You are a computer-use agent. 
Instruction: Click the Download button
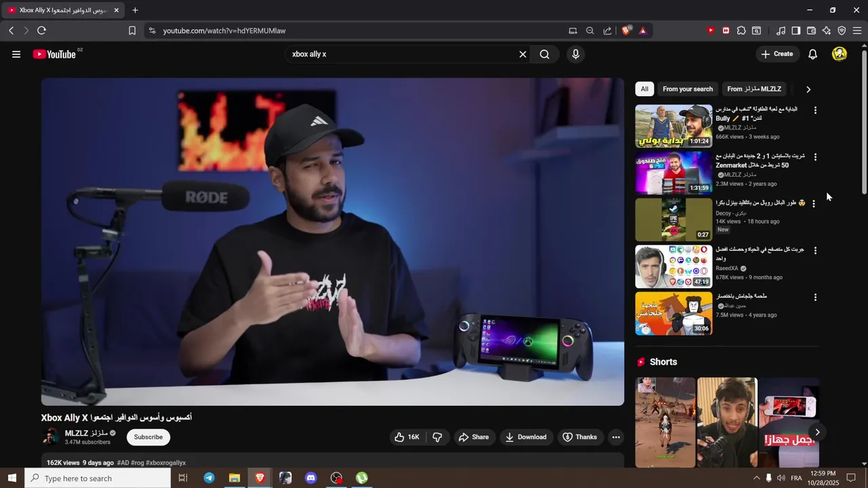click(526, 437)
